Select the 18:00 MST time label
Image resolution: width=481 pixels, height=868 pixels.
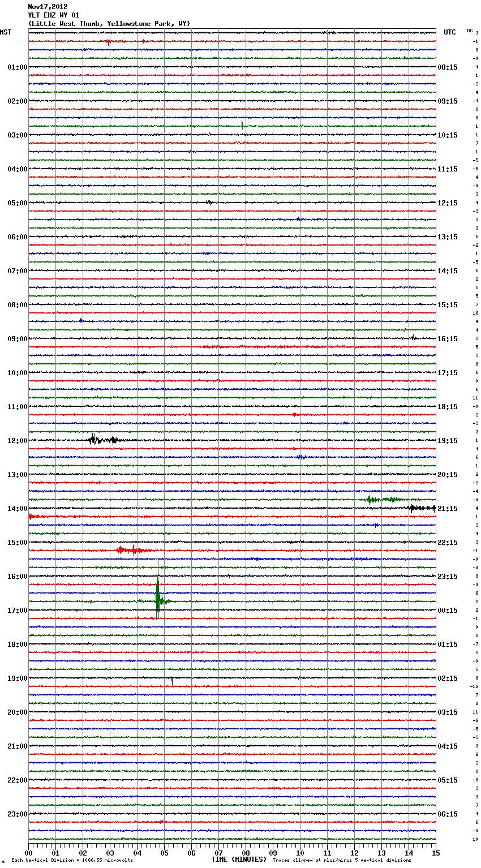(x=18, y=644)
